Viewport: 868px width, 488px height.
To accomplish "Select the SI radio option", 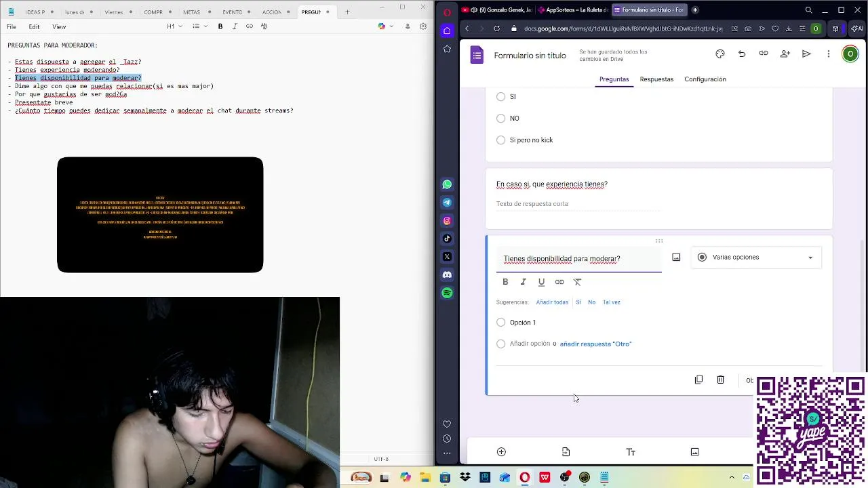I will (x=500, y=97).
